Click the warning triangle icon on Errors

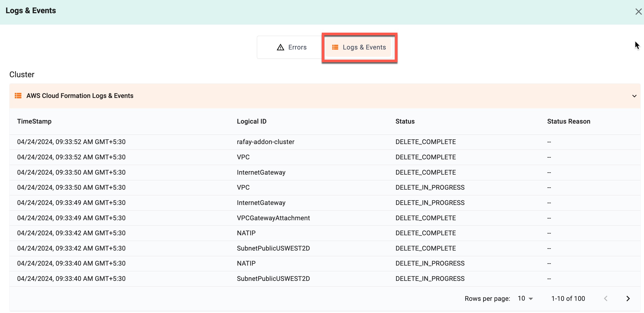click(280, 47)
